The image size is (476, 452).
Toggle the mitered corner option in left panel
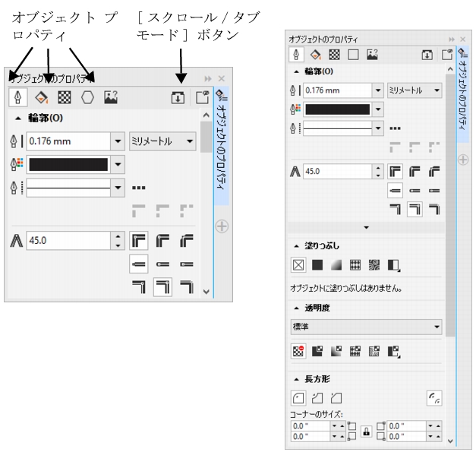point(137,241)
